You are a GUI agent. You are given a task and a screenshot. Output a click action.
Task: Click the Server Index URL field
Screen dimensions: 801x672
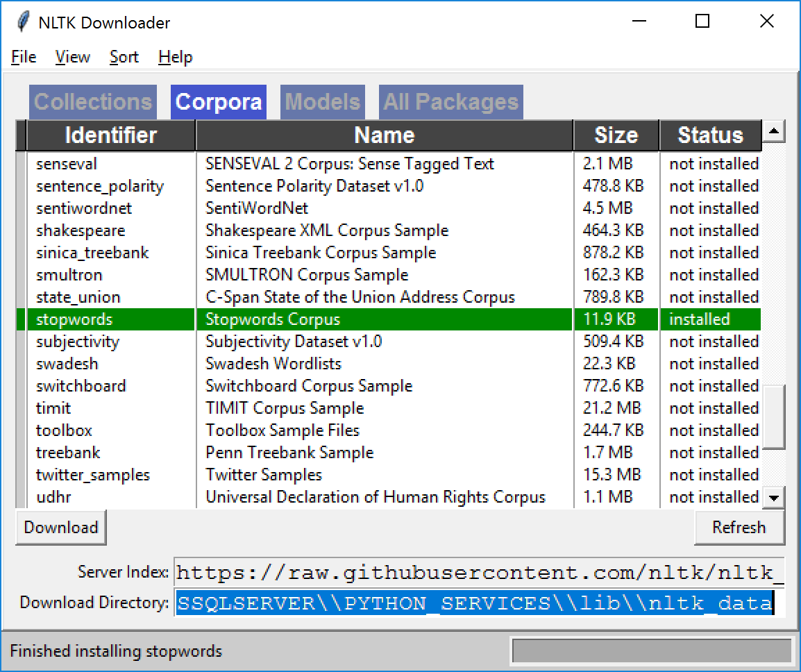479,573
